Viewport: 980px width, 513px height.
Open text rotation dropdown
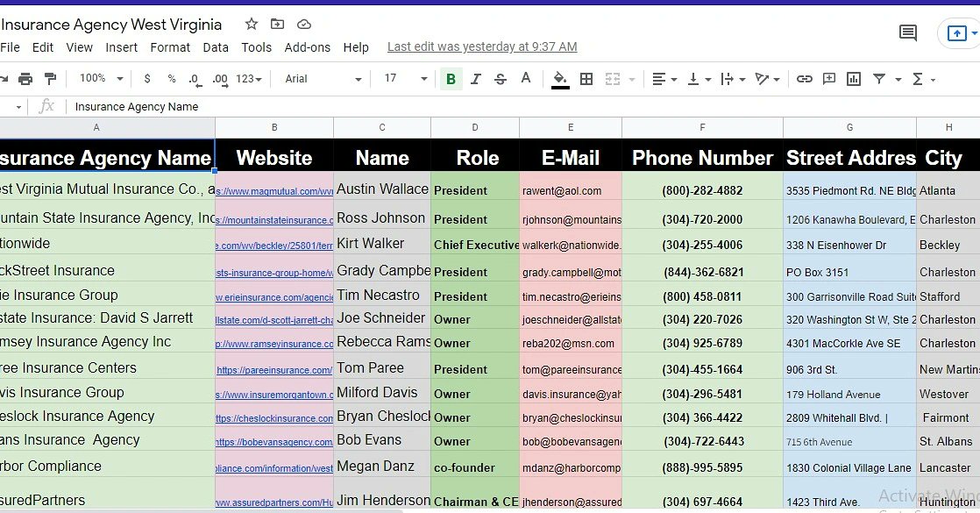point(767,80)
